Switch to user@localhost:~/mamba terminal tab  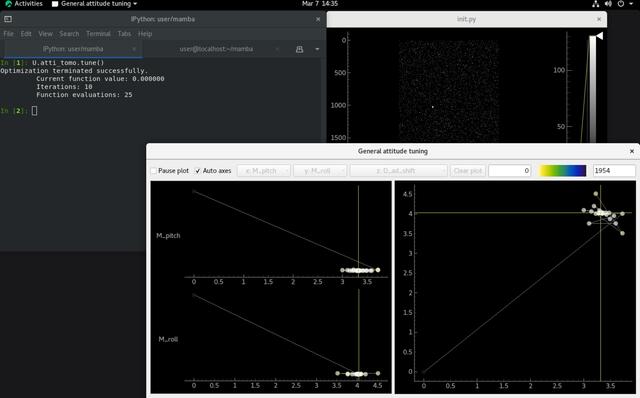pyautogui.click(x=216, y=49)
